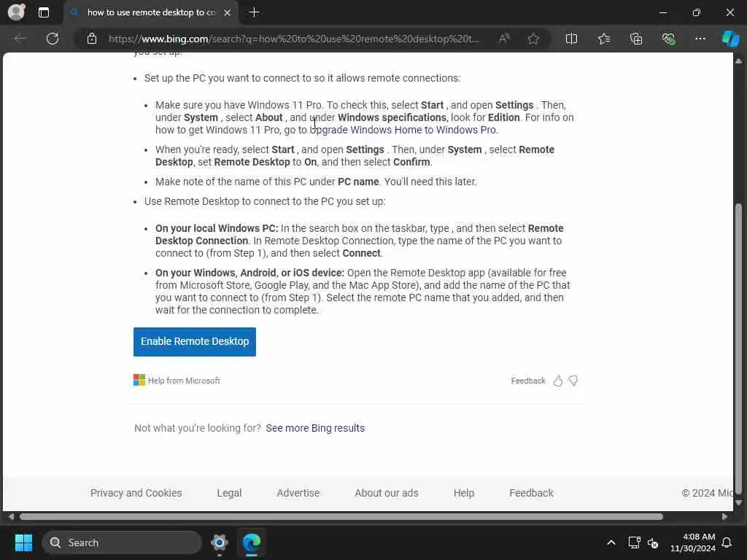747x560 pixels.
Task: Click the Enable Remote Desktop button
Action: point(194,341)
